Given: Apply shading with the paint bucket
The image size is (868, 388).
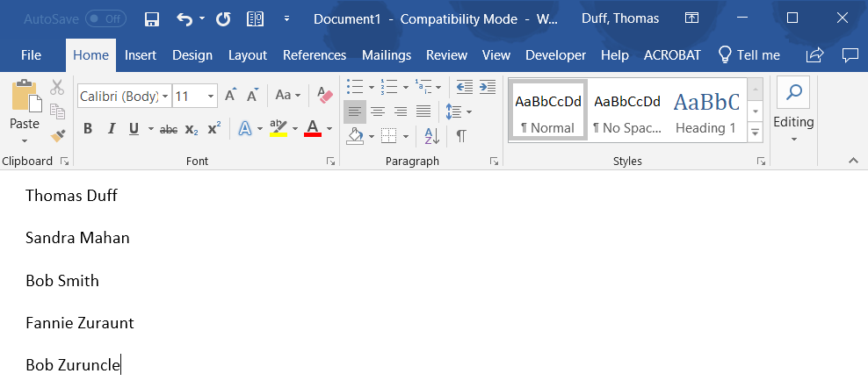Looking at the screenshot, I should pyautogui.click(x=355, y=135).
